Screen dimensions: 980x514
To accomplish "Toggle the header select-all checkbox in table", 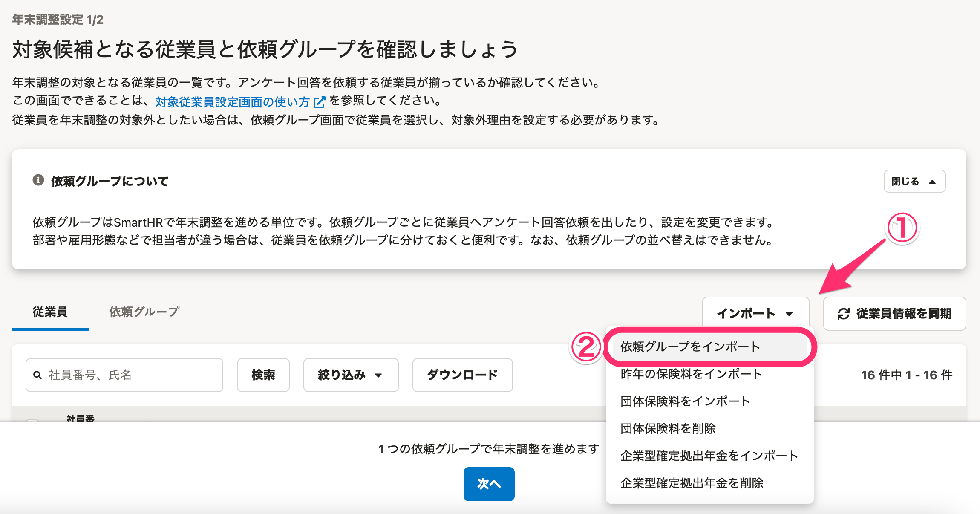I will 32,421.
